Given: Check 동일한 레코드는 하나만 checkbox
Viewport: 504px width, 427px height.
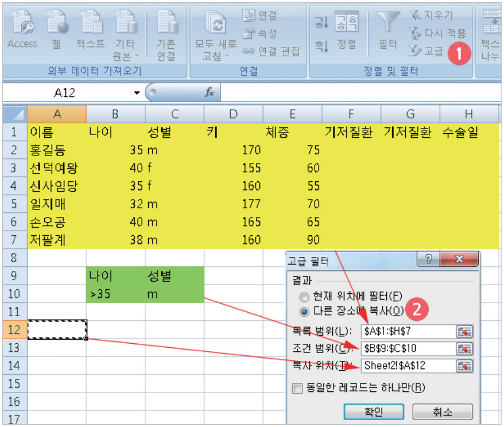Looking at the screenshot, I should (x=297, y=388).
